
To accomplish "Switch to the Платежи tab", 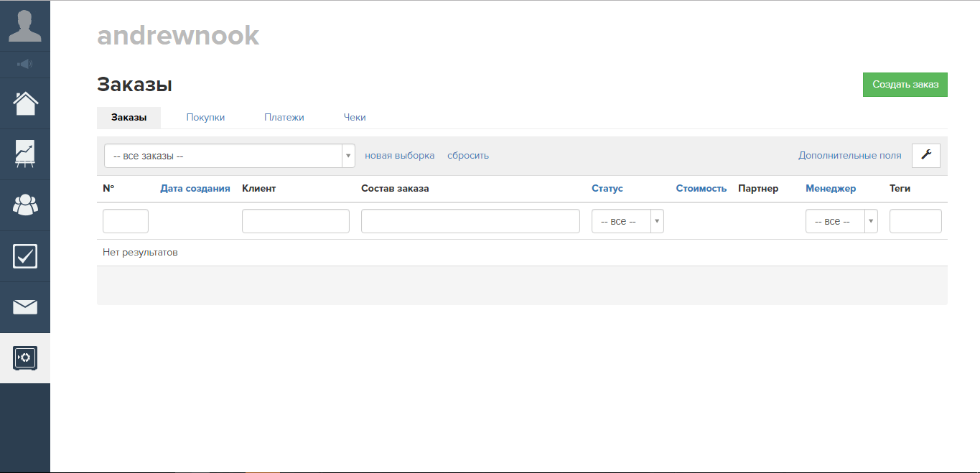I will (284, 118).
